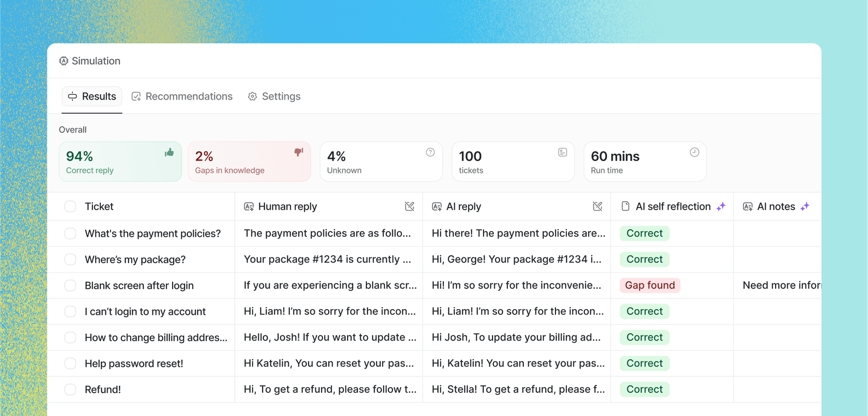Check the box for 'Where's my package?' ticket
Image resolution: width=868 pixels, height=416 pixels.
click(x=70, y=260)
